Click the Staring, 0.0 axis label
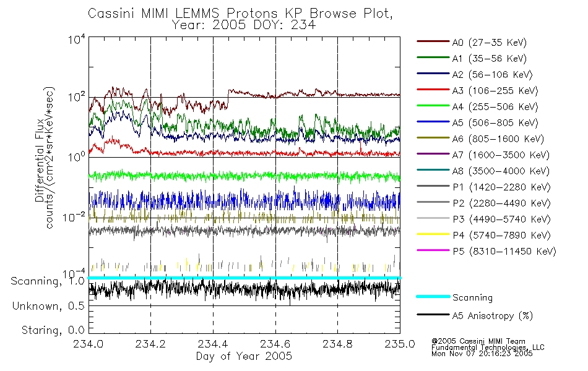Viewport: 588px width, 371px height. [53, 330]
